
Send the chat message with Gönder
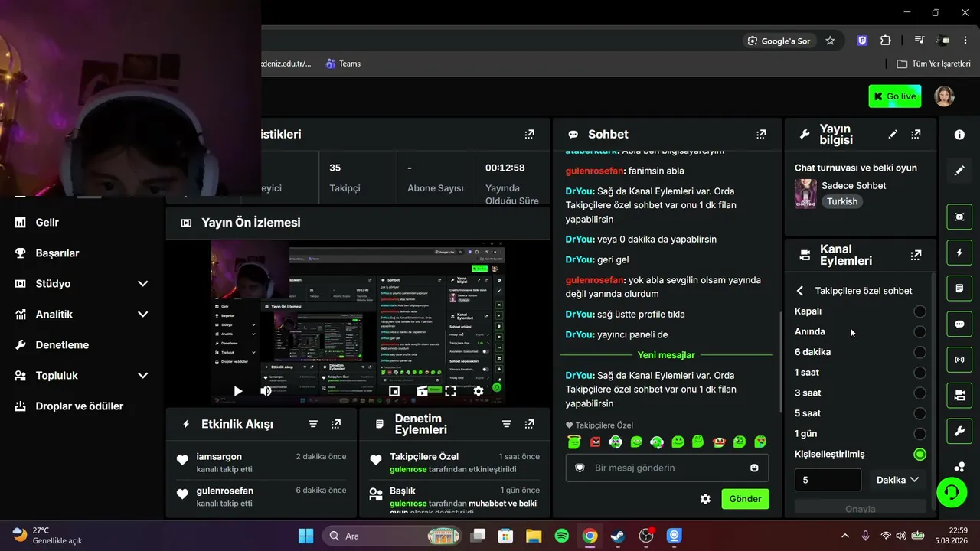click(745, 499)
